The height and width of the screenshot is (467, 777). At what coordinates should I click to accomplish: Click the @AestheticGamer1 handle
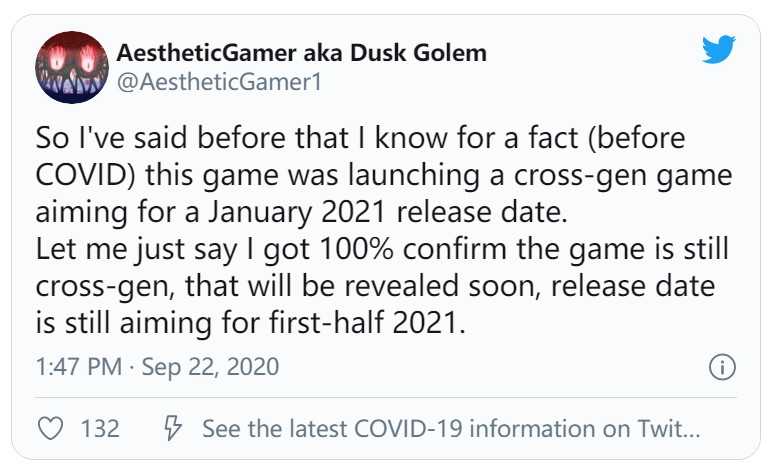pos(220,83)
